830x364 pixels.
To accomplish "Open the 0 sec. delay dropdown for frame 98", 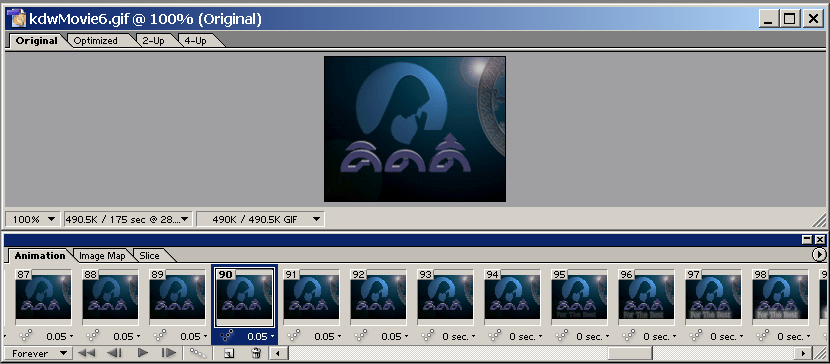I will [793, 336].
